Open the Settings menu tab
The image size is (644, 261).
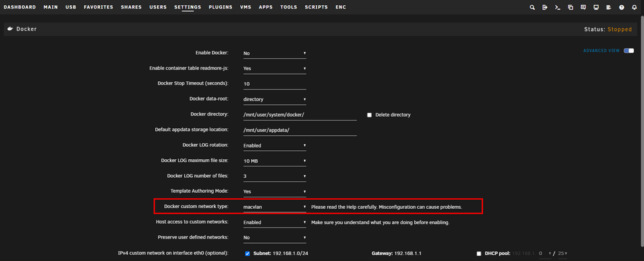[187, 7]
